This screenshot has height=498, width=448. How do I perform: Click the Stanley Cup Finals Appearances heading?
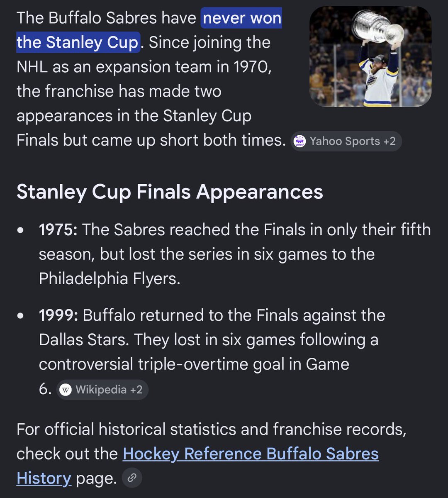170,192
